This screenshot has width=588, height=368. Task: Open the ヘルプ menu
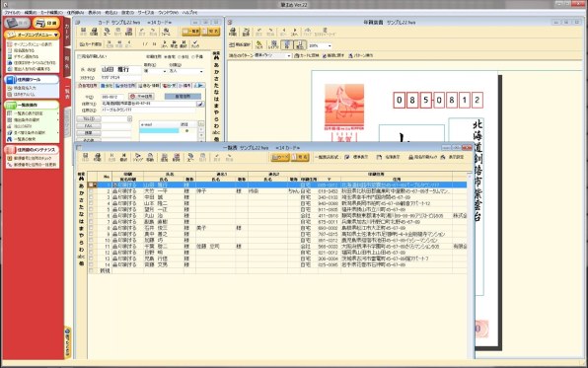click(189, 13)
